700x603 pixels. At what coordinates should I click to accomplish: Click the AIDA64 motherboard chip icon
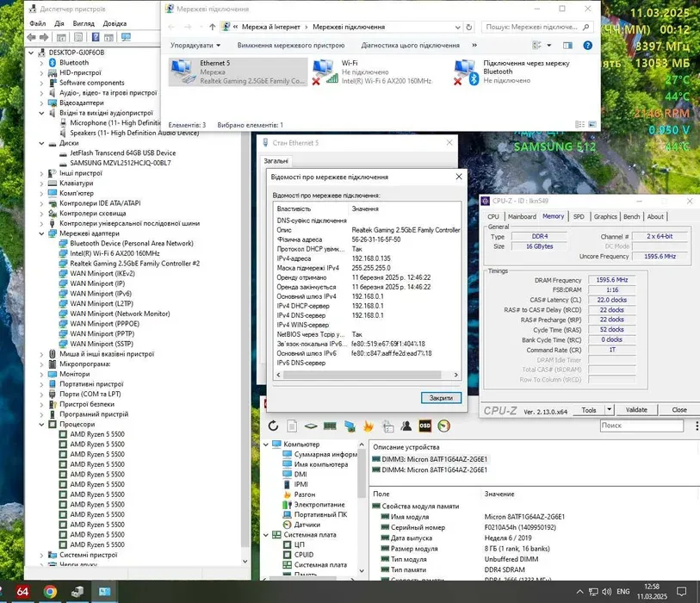(x=311, y=426)
